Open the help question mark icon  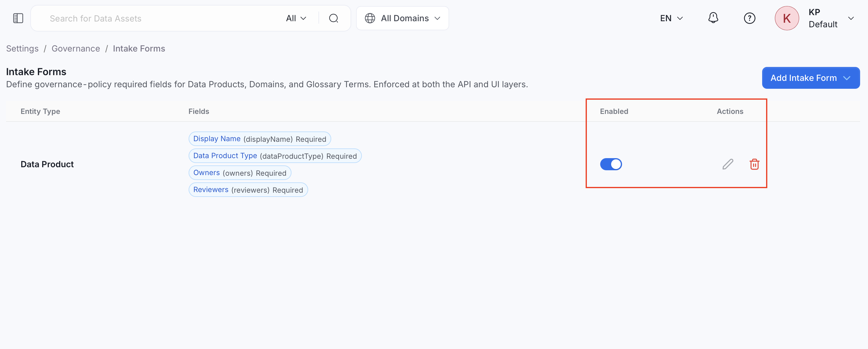[x=749, y=18]
